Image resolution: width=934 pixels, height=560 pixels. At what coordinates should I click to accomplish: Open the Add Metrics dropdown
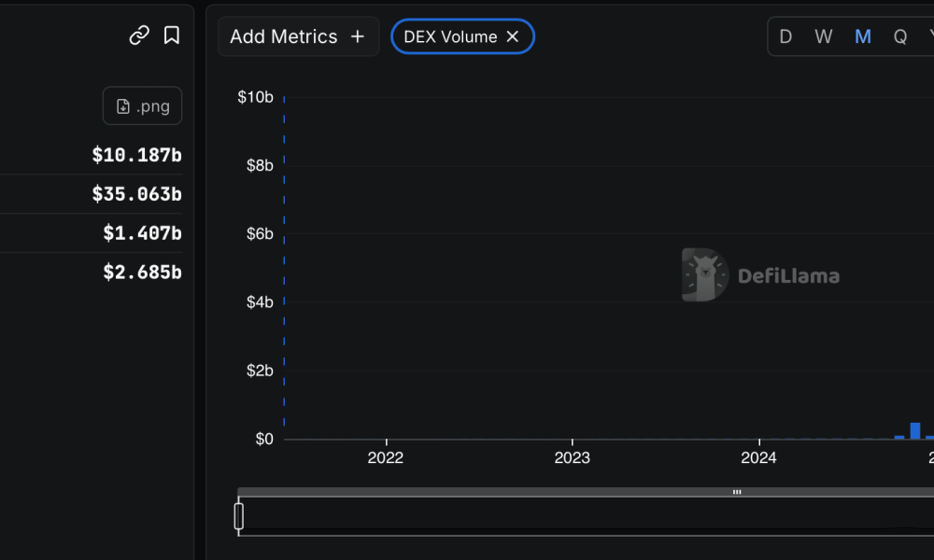(x=299, y=37)
